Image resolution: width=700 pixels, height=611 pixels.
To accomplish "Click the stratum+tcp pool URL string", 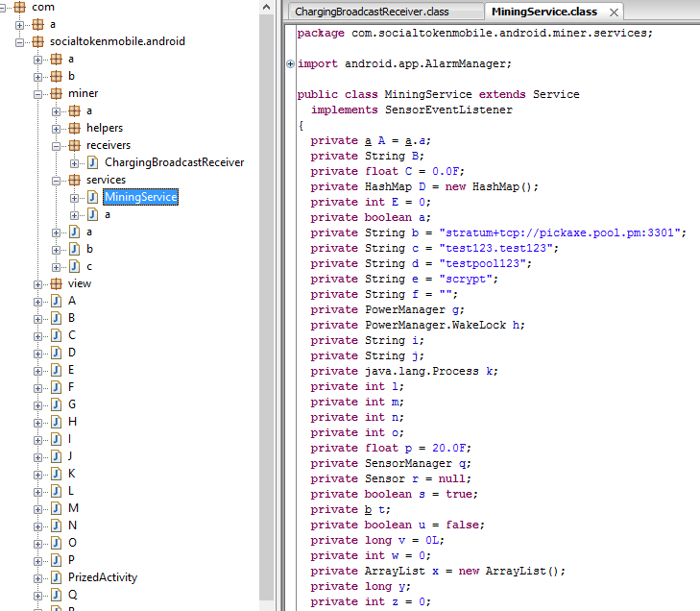I will coord(560,232).
